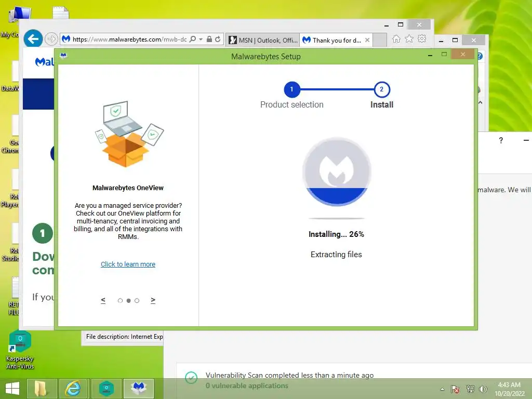The width and height of the screenshot is (532, 399).
Task: Click the Vulnerability Scan completed check icon
Action: click(191, 377)
